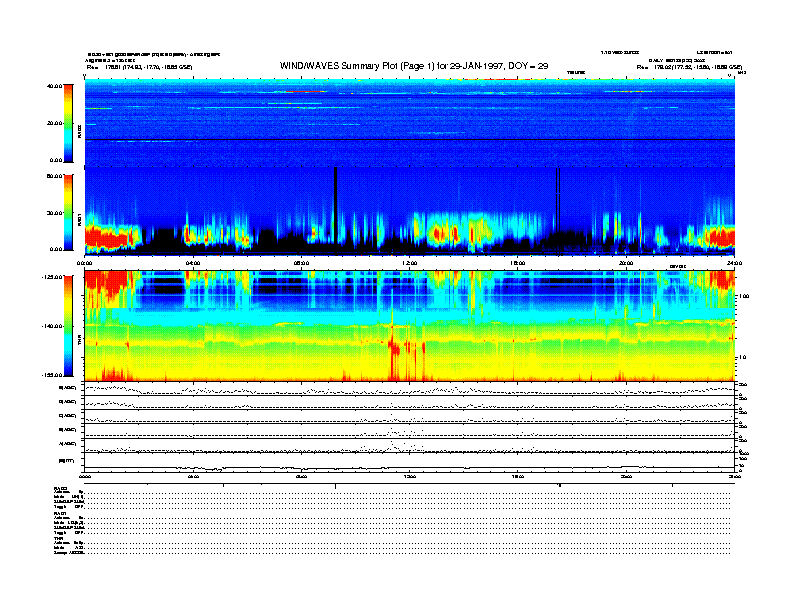Click the -140.00 label on TNR scale
Image resolution: width=792 pixels, height=612 pixels.
point(53,326)
